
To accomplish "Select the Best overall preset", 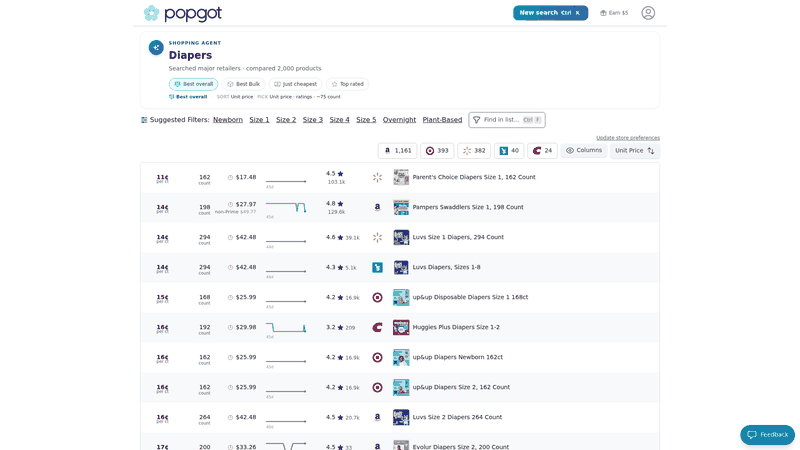I will (193, 84).
